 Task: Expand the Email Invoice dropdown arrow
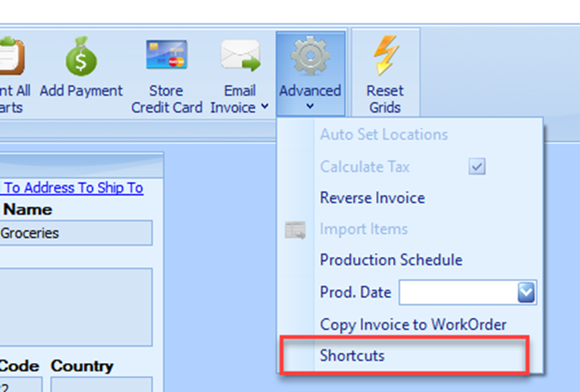coord(264,107)
